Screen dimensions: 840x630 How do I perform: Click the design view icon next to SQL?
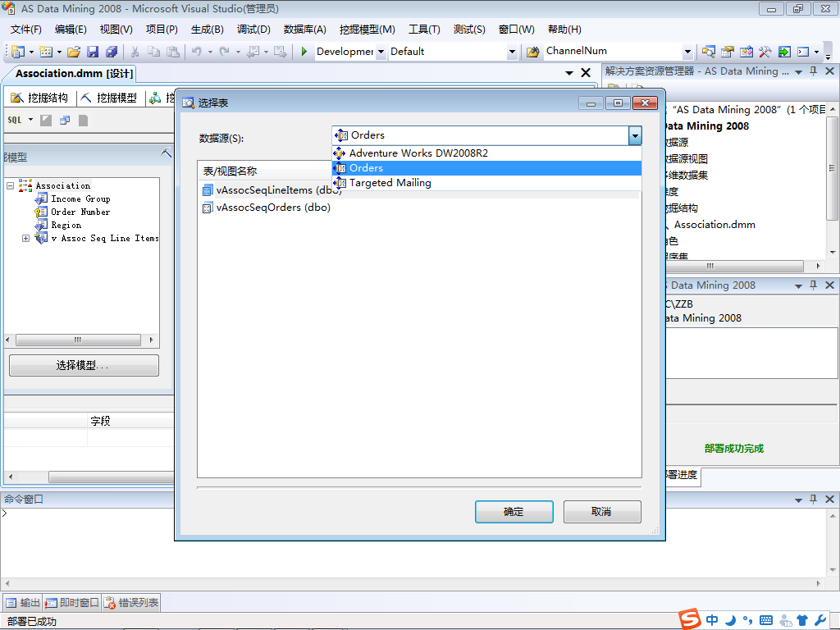pos(46,121)
